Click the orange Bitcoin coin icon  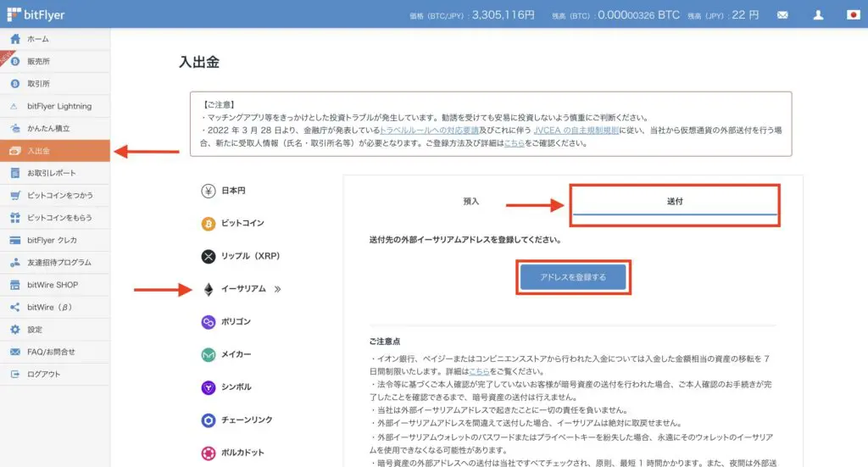point(209,224)
